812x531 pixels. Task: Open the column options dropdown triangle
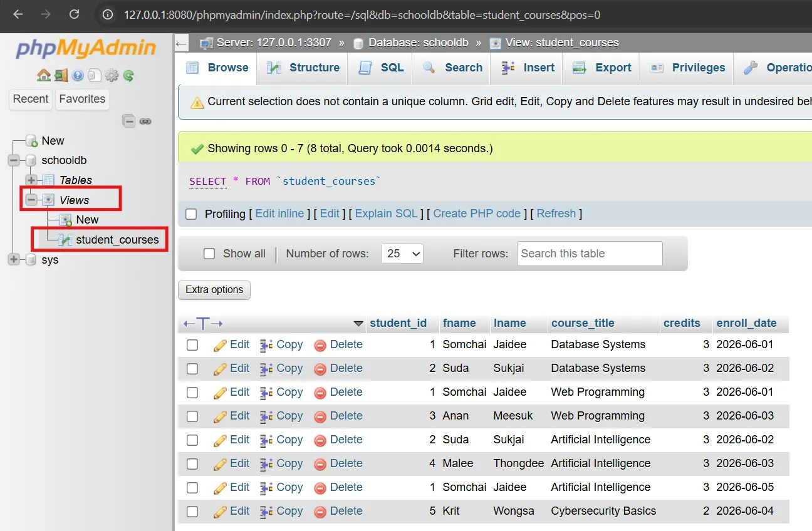[x=358, y=324]
